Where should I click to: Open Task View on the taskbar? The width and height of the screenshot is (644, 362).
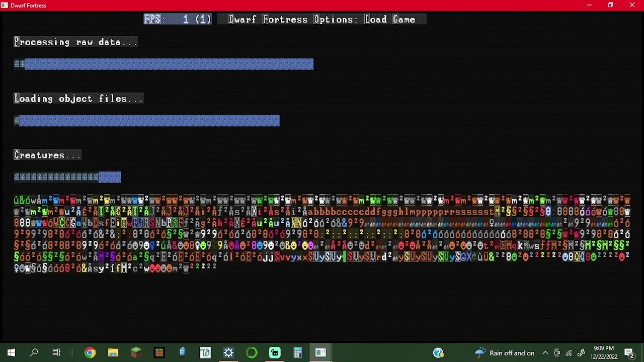pos(56,353)
